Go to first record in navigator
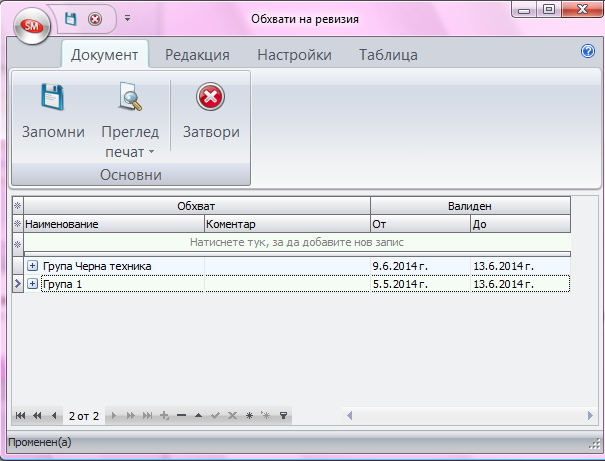Viewport: 605px width, 461px height. 20,415
